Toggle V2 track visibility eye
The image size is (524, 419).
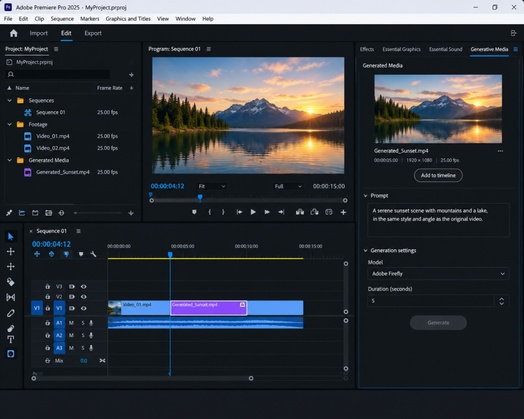tap(84, 297)
